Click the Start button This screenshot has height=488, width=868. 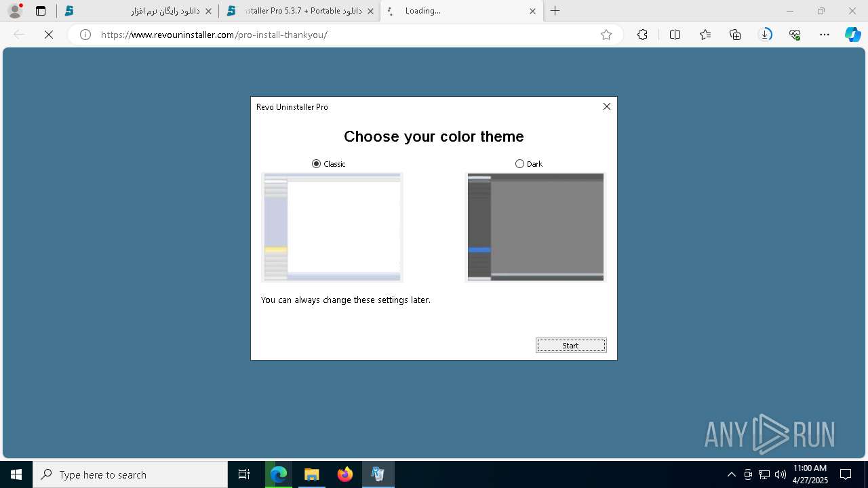[x=571, y=346]
